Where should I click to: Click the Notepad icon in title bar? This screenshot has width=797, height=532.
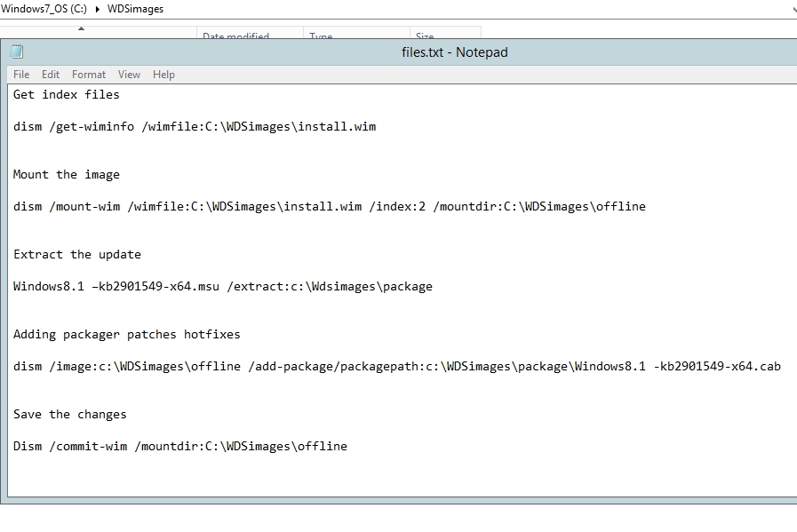[x=16, y=52]
